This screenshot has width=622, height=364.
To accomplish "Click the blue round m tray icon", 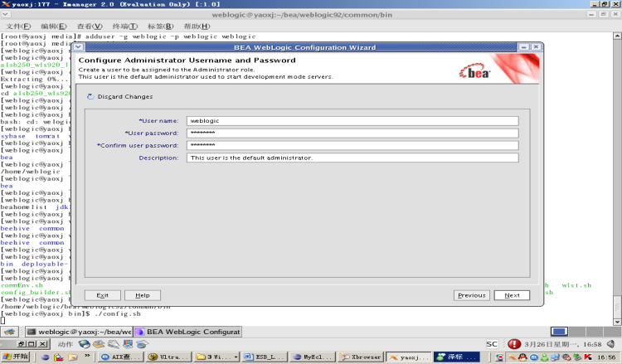I will (534, 357).
